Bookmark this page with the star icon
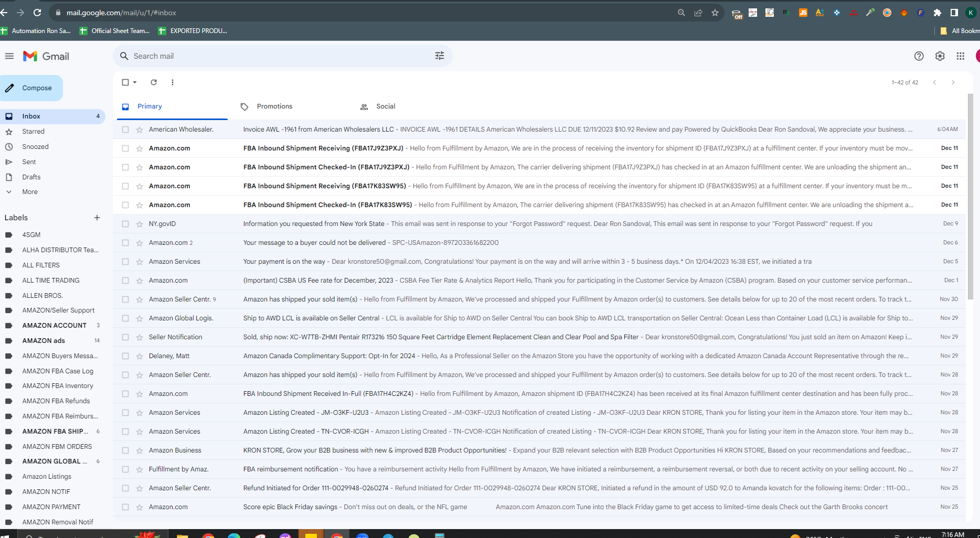Image resolution: width=980 pixels, height=538 pixels. point(715,13)
